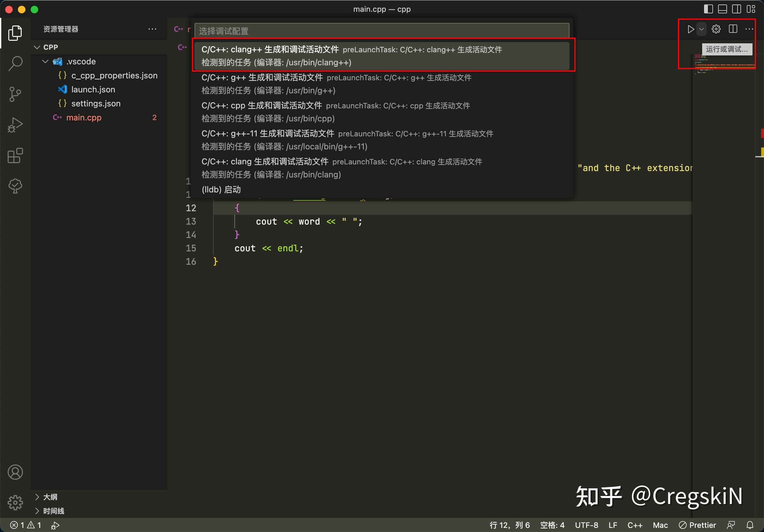This screenshot has height=532, width=764.
Task: Toggle the bottom panel visibility
Action: pos(722,9)
